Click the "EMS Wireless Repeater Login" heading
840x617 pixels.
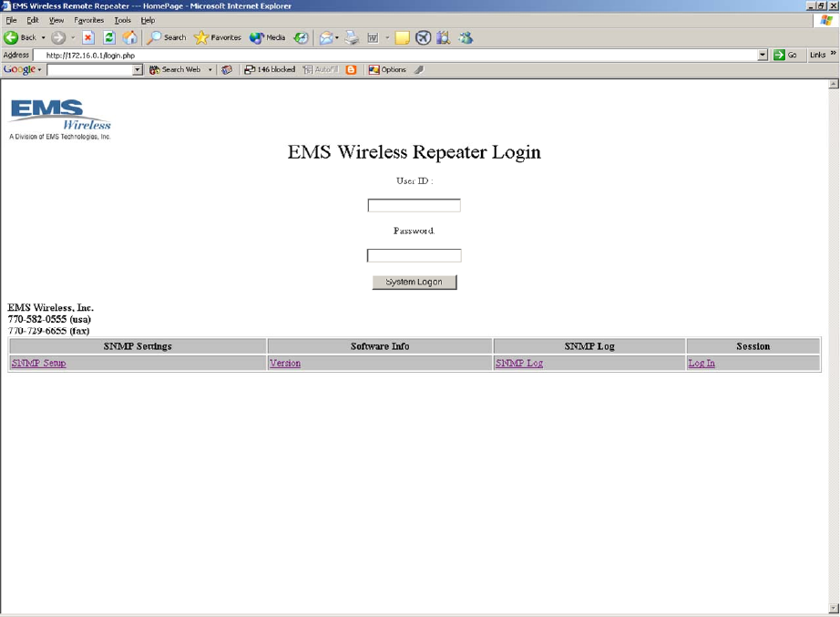[x=415, y=152]
